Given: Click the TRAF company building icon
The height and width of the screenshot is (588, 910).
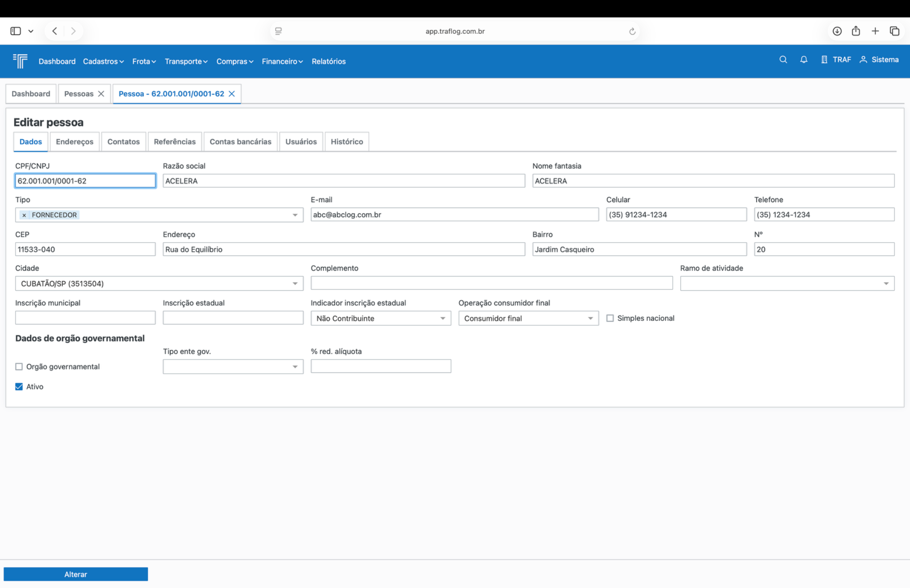Looking at the screenshot, I should pyautogui.click(x=824, y=60).
